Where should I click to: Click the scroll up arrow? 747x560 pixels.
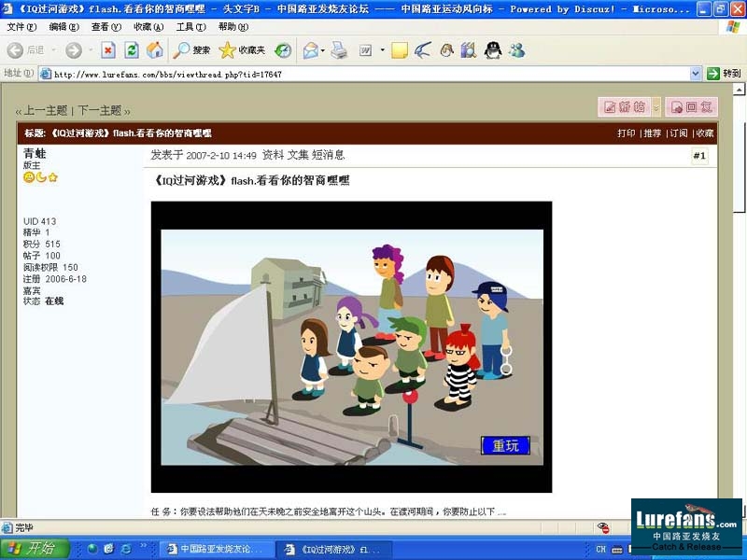pos(739,89)
